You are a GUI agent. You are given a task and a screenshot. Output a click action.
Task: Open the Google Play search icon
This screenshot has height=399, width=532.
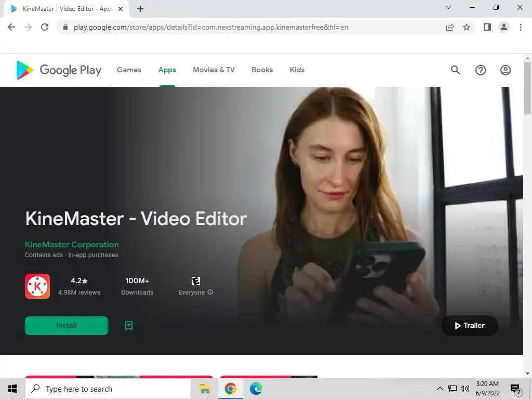pos(455,70)
